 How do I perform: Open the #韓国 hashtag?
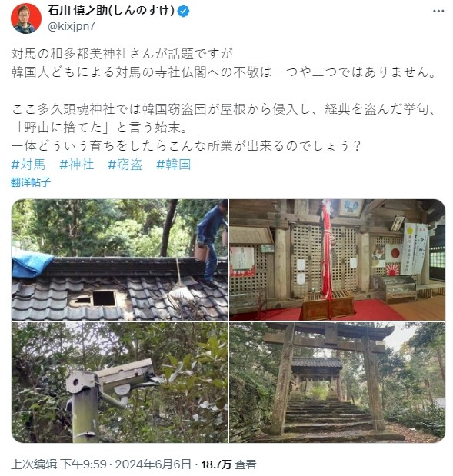coord(173,165)
